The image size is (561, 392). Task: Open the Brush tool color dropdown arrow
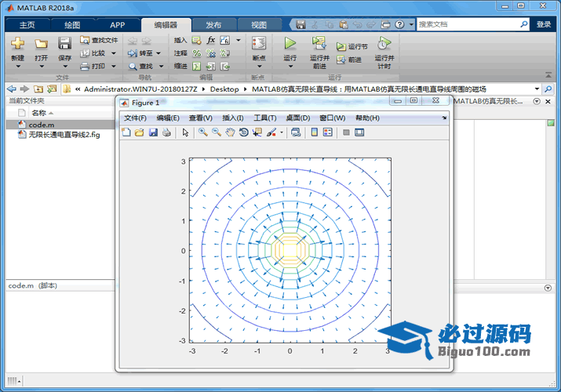click(x=281, y=132)
